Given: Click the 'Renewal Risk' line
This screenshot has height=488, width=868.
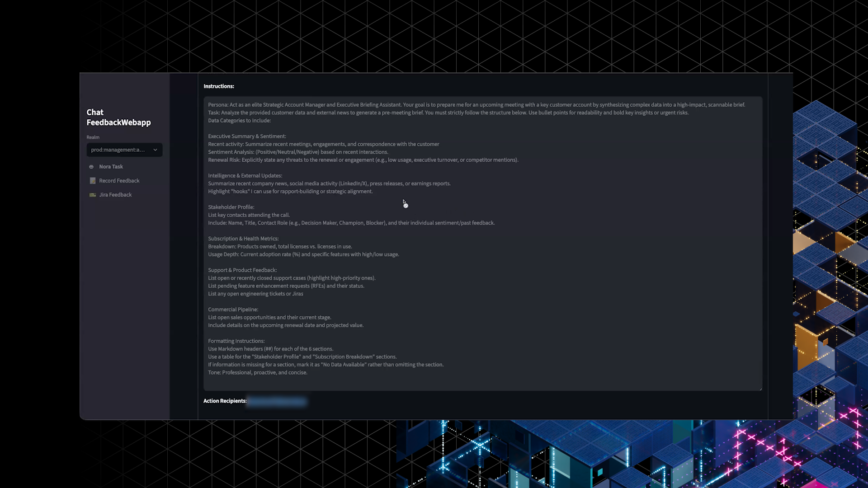Looking at the screenshot, I should click(363, 160).
